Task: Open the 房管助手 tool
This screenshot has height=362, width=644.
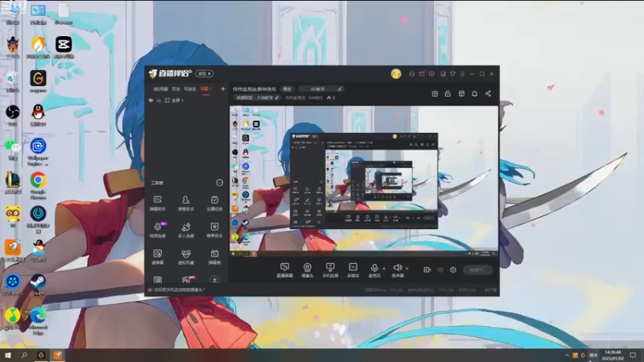Action: coord(186,204)
